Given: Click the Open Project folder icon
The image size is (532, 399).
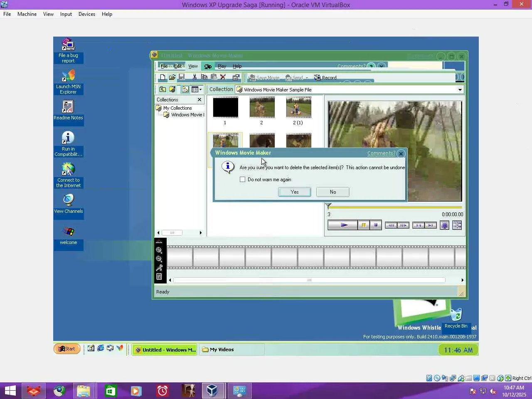Looking at the screenshot, I should [172, 77].
